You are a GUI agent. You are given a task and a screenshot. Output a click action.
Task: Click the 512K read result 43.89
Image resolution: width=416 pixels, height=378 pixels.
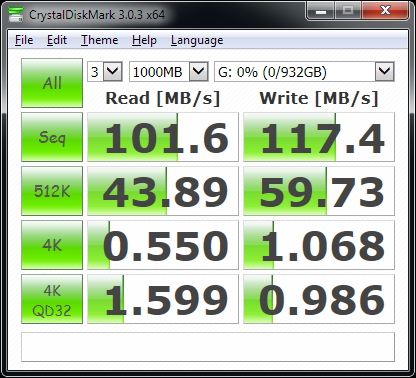tap(163, 191)
